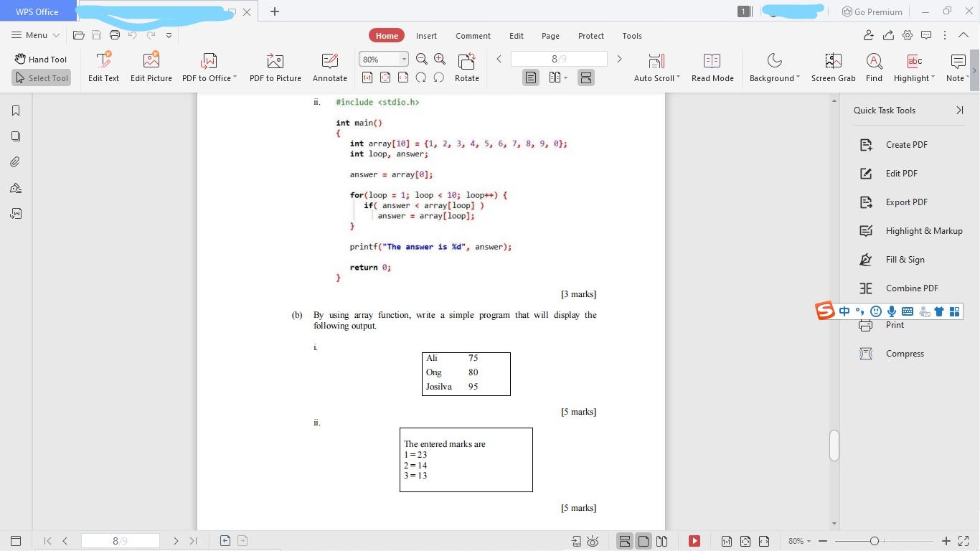Switch to the Edit tab

517,35
